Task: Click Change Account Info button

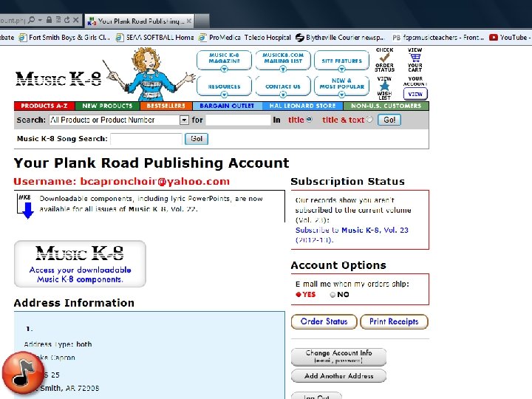Action: click(x=338, y=357)
